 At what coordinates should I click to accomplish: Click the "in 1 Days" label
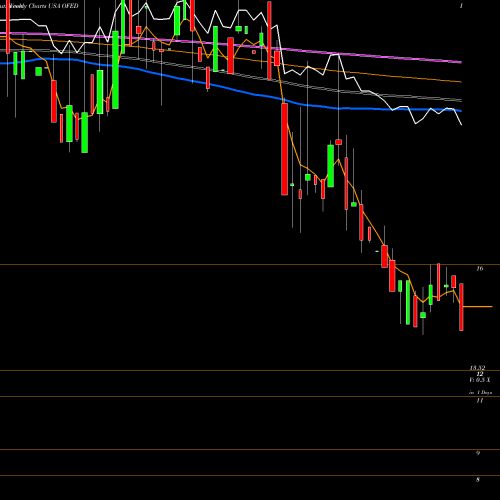point(480,393)
